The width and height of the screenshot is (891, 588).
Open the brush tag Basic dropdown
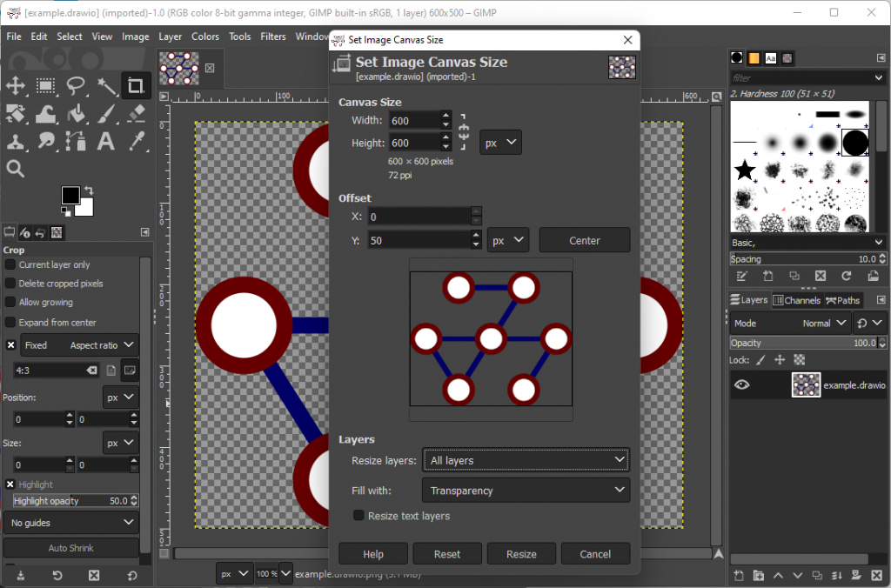coord(807,243)
